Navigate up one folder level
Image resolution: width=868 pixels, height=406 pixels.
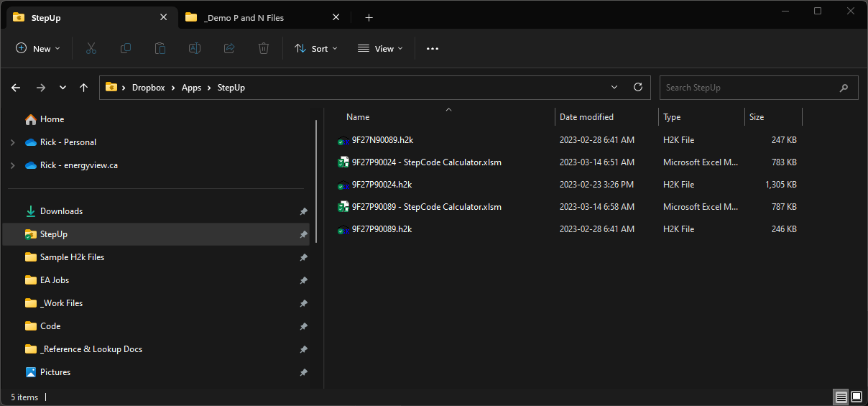coord(84,88)
